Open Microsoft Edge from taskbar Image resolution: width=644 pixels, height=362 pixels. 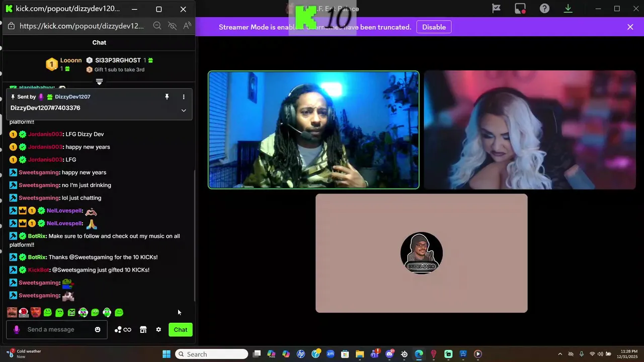click(x=419, y=354)
